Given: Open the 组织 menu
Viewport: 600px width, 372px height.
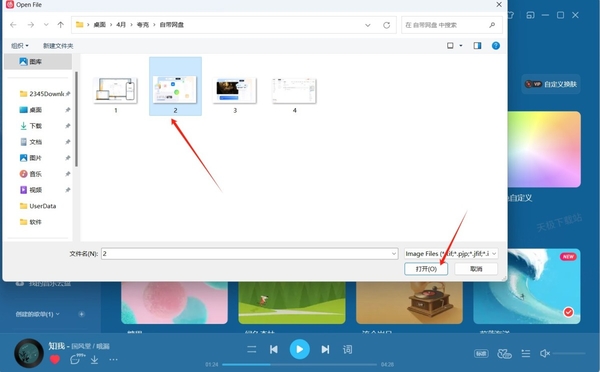Looking at the screenshot, I should point(20,46).
